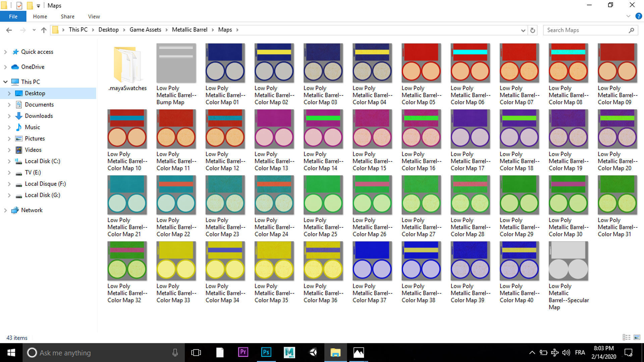The height and width of the screenshot is (362, 644).
Task: Select Downloads in the navigation pane
Action: click(x=39, y=116)
